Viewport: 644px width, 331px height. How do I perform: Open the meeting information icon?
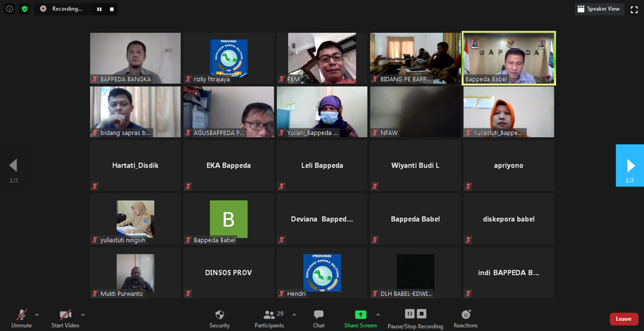[9, 9]
